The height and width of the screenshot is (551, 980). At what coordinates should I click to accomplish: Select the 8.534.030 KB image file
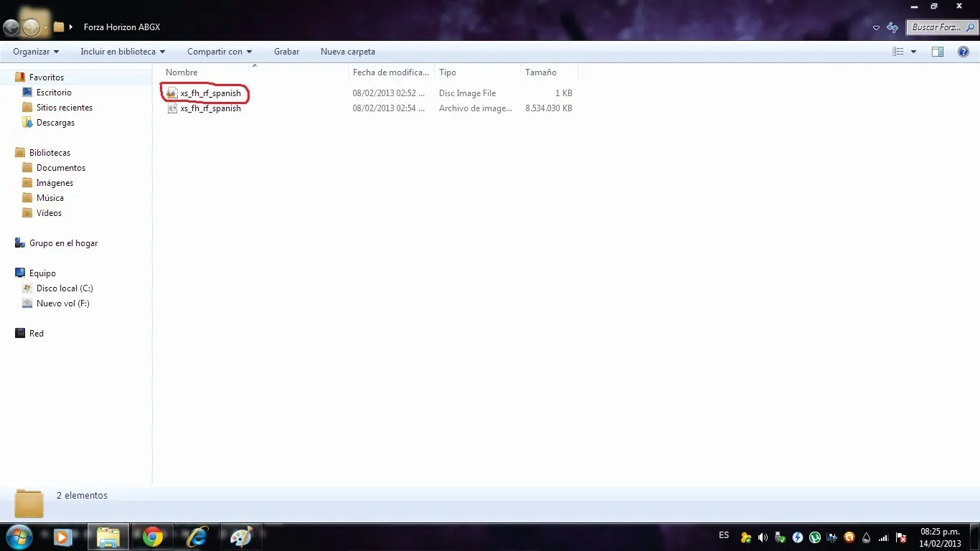[210, 108]
